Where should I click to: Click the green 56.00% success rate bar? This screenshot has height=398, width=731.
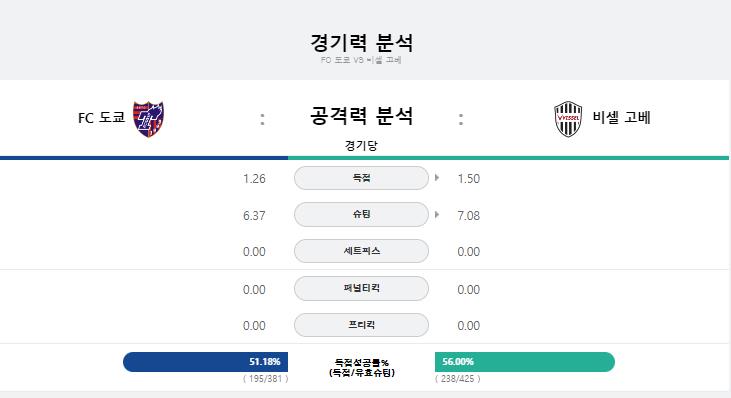(524, 362)
